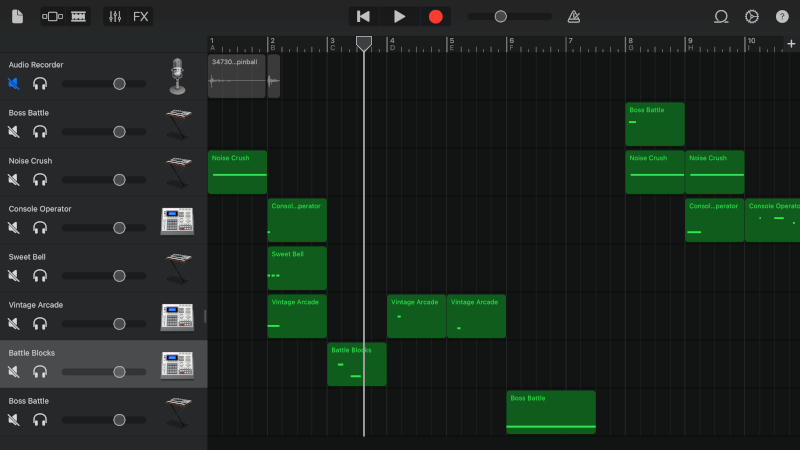Start recording with red Record button
The image size is (800, 450).
pyautogui.click(x=436, y=16)
